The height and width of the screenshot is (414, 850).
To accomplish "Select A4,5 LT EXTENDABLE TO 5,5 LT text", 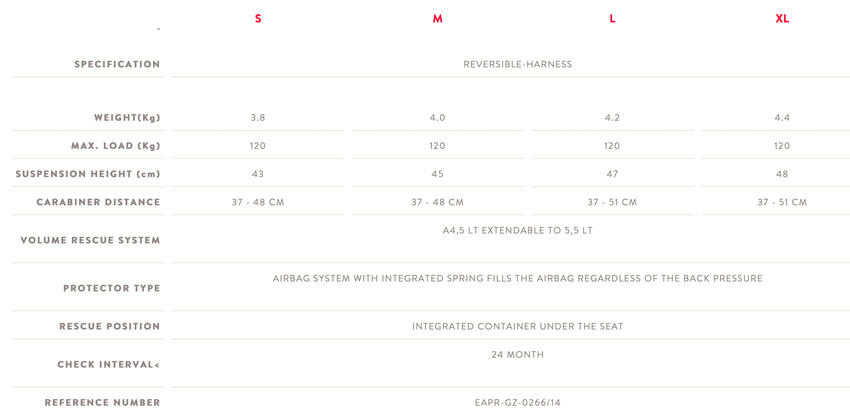I will click(x=518, y=230).
